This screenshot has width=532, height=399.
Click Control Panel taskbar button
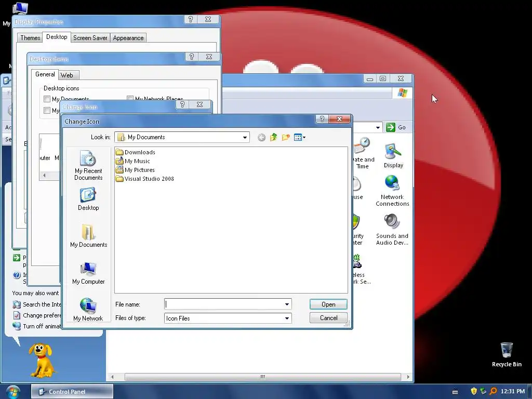[72, 392]
